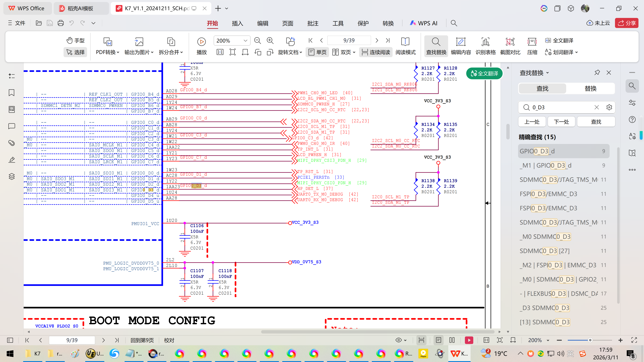644x362 pixels.
Task: Open the attachments paperclip panel
Action: tap(12, 143)
